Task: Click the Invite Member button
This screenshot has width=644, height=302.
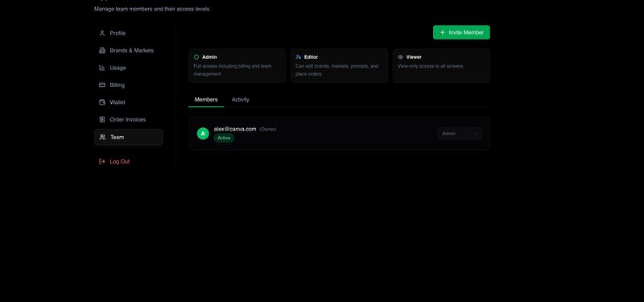Action: point(461,32)
